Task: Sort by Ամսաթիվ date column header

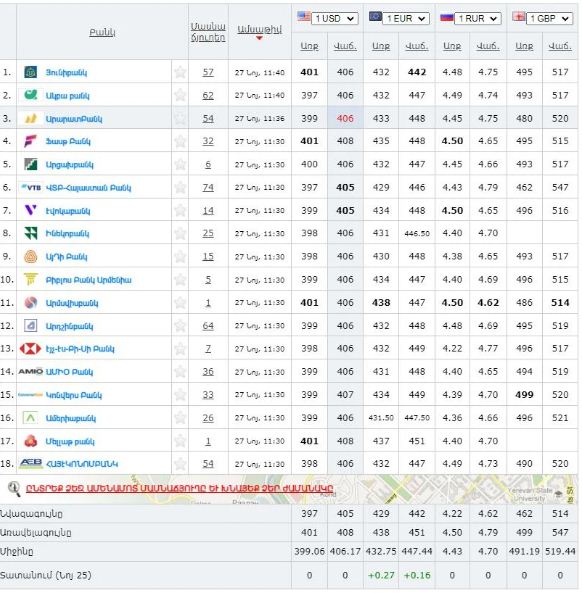Action: 259,29
